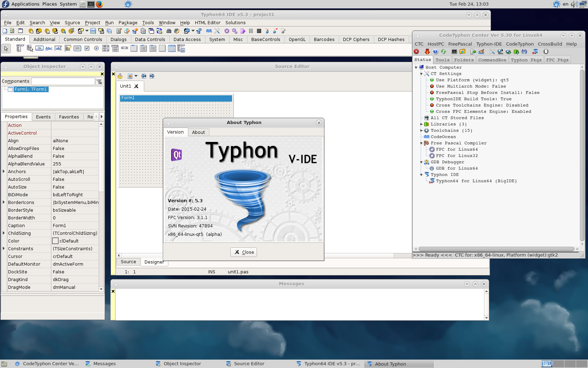This screenshot has width=588, height=368.
Task: Open dropdown arrow in Source Editor toolbar
Action: pyautogui.click(x=136, y=76)
